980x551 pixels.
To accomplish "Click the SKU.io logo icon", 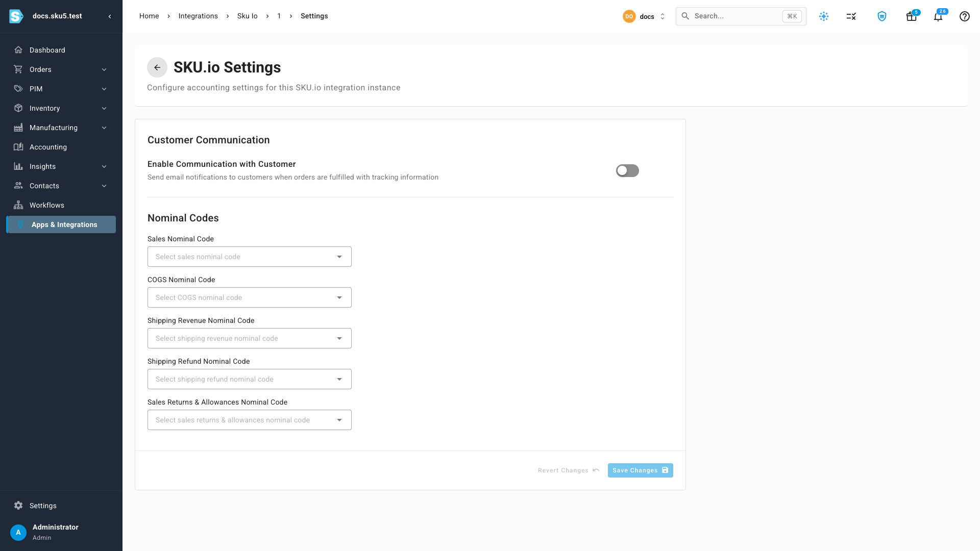I will [x=16, y=16].
